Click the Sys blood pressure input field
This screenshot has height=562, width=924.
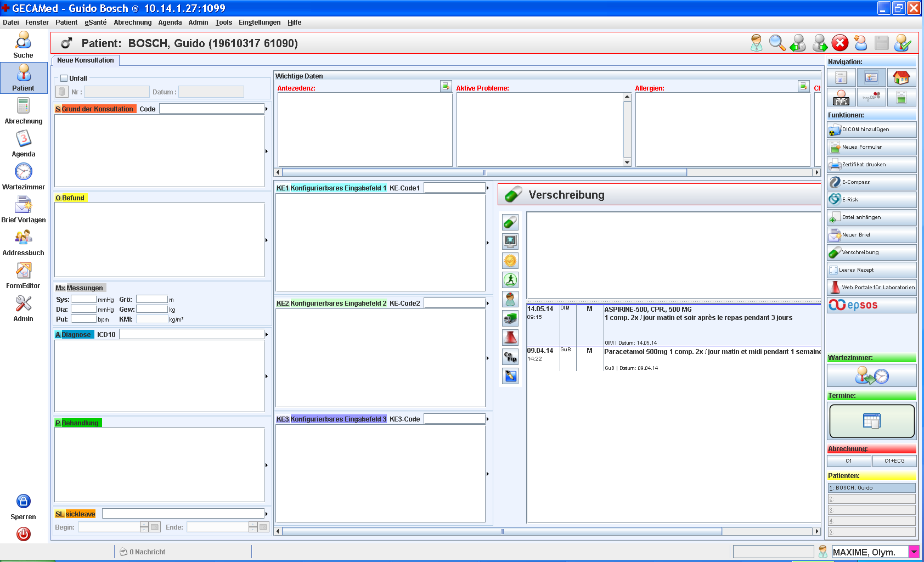(83, 300)
